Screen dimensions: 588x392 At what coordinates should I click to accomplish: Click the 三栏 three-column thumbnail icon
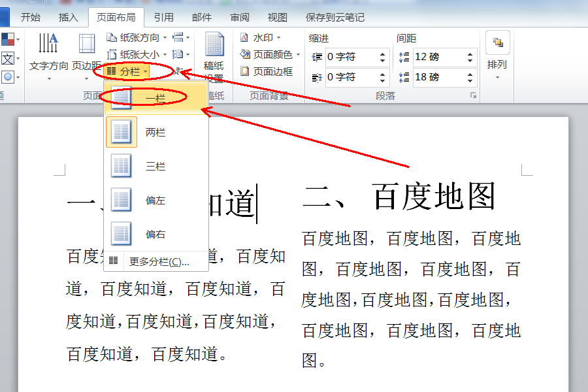point(121,166)
